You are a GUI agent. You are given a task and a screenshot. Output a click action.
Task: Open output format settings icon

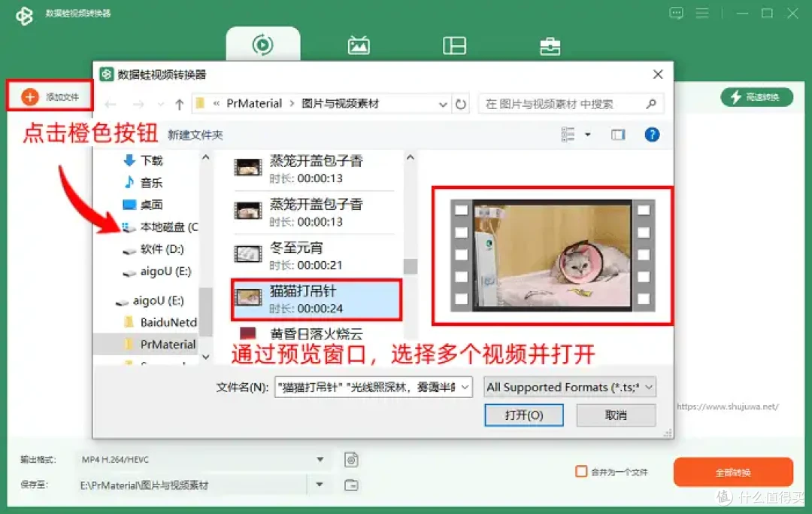(x=351, y=460)
